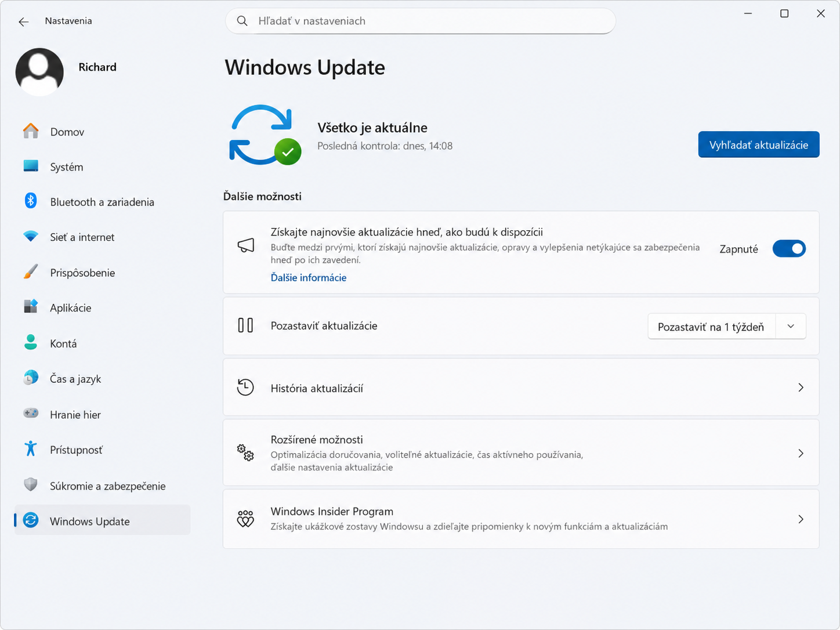This screenshot has height=630, width=840.
Task: Click the Rozšírené možnosti gears icon
Action: pyautogui.click(x=245, y=452)
